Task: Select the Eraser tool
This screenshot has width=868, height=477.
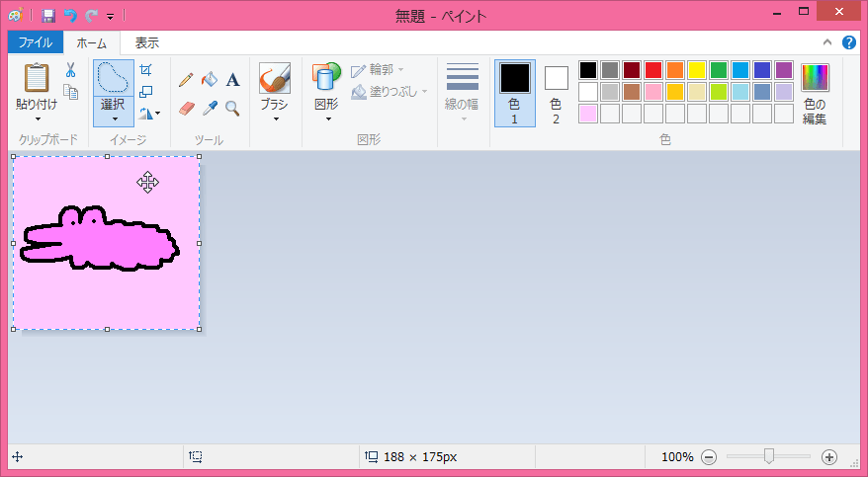Action: pyautogui.click(x=187, y=109)
